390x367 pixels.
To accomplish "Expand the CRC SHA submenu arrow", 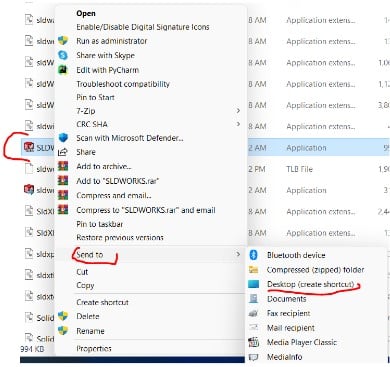I will pos(238,124).
